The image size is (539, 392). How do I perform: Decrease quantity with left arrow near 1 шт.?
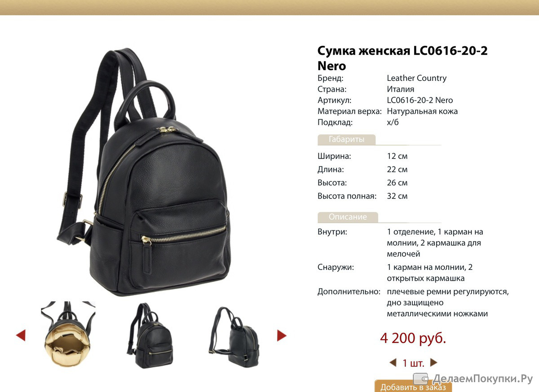click(x=393, y=363)
